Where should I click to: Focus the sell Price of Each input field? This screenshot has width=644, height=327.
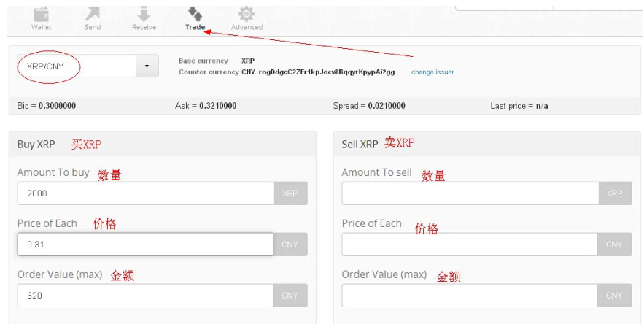(470, 245)
